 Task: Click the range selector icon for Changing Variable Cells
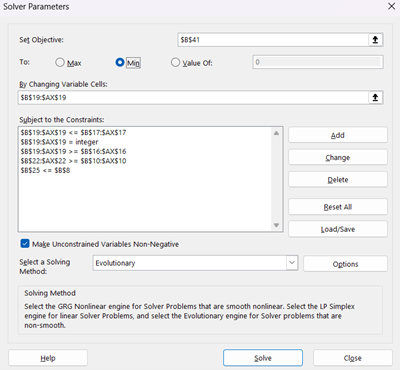pyautogui.click(x=375, y=98)
